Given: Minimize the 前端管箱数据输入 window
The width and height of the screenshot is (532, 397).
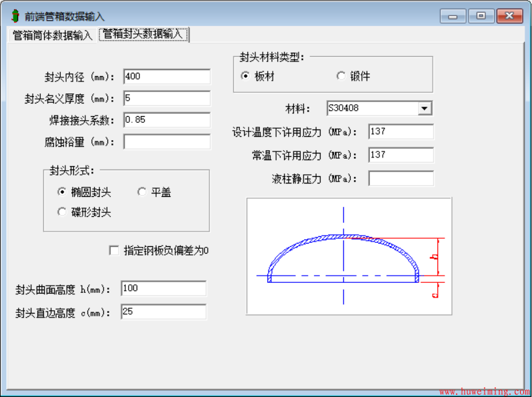Looking at the screenshot, I should 453,16.
